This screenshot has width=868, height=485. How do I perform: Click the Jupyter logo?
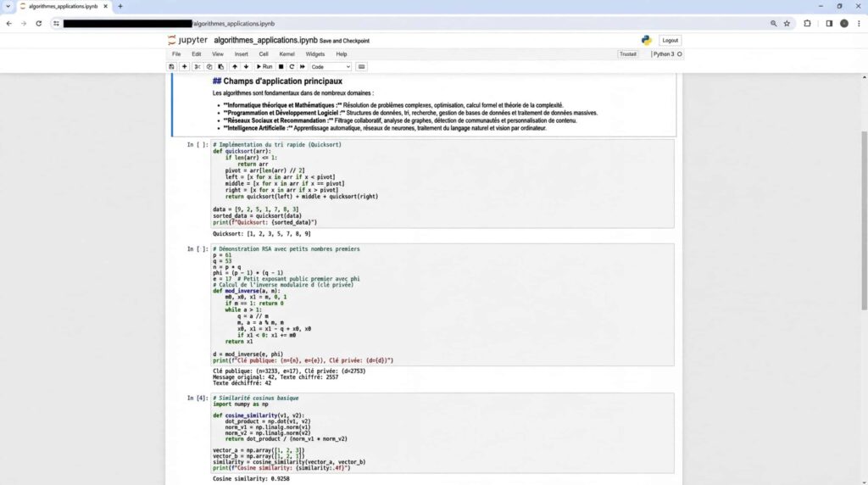[x=187, y=41]
